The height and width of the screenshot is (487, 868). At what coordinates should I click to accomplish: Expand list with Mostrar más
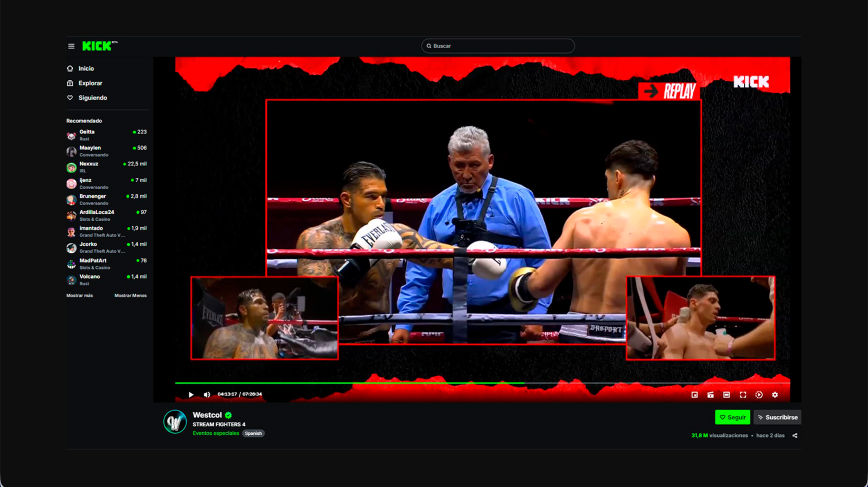[x=80, y=296]
